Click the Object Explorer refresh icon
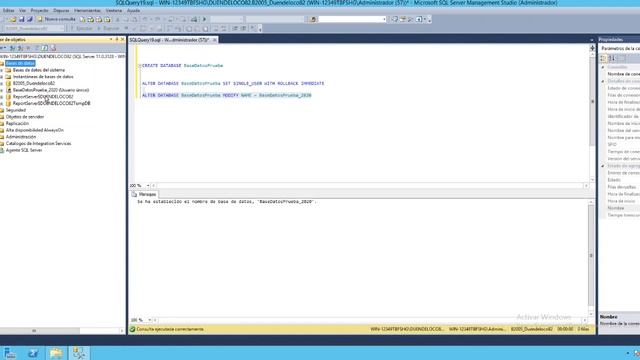This screenshot has width=640, height=360. click(x=44, y=48)
